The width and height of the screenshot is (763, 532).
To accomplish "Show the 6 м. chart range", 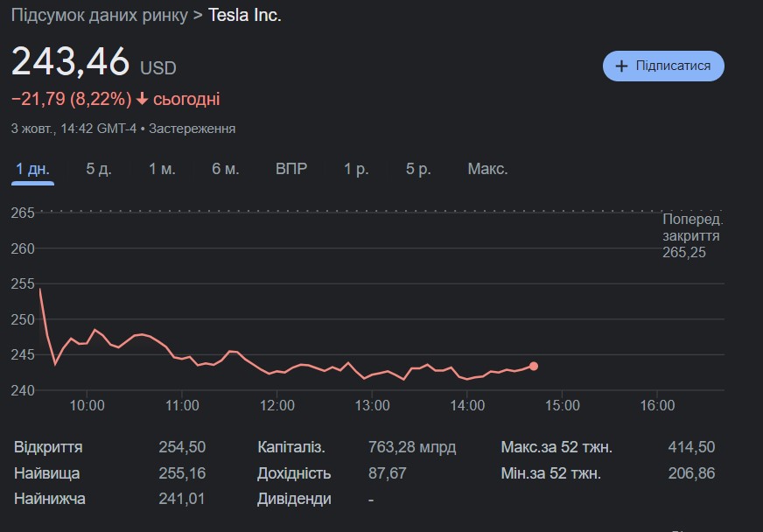I will [x=225, y=169].
